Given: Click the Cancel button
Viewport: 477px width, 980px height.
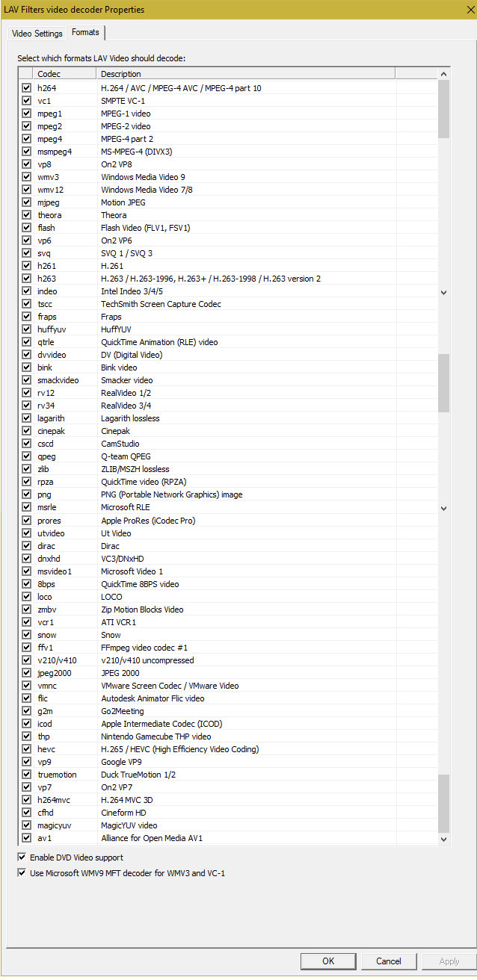Looking at the screenshot, I should tap(388, 961).
